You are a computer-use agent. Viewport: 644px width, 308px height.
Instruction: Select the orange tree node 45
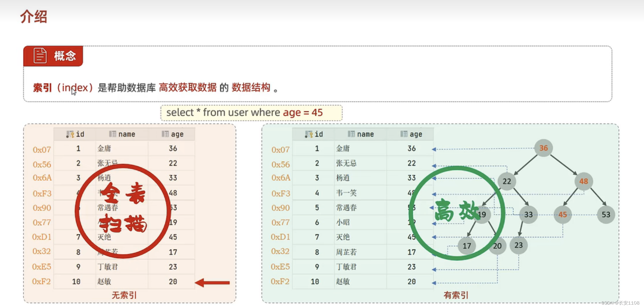[563, 214]
